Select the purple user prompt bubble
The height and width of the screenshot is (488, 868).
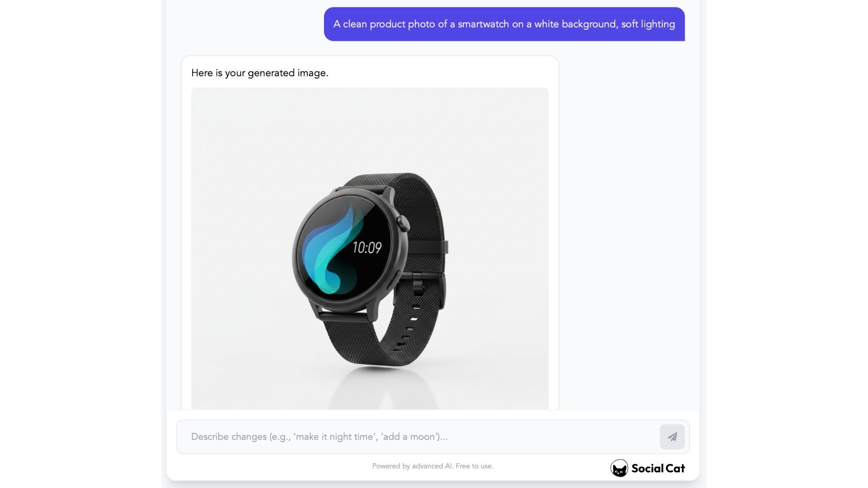504,24
